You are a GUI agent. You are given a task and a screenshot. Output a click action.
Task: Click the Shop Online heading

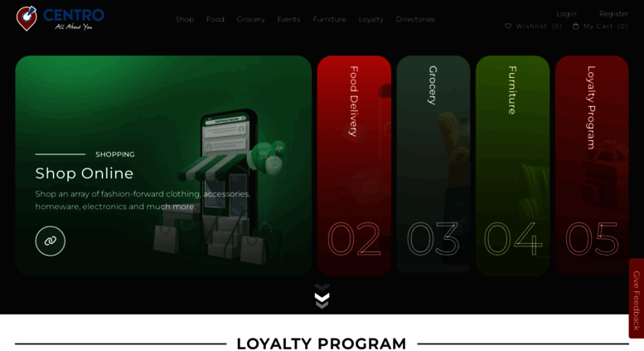click(x=85, y=173)
